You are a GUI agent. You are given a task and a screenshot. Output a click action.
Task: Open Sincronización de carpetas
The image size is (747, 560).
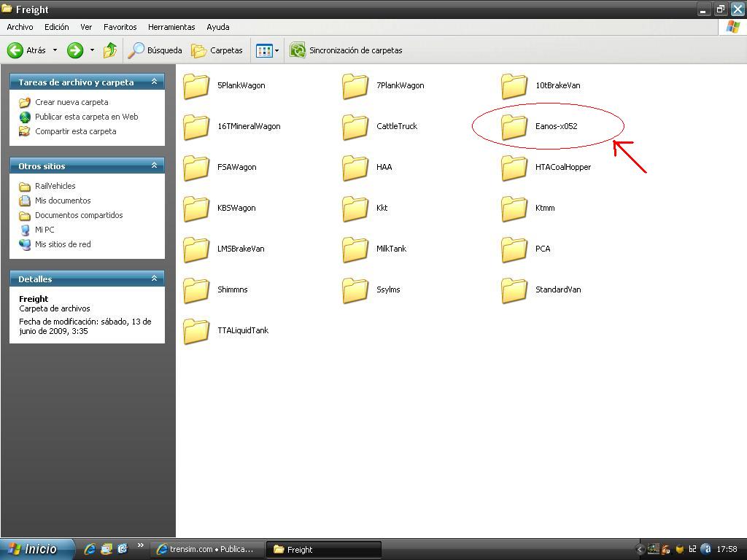coord(347,50)
